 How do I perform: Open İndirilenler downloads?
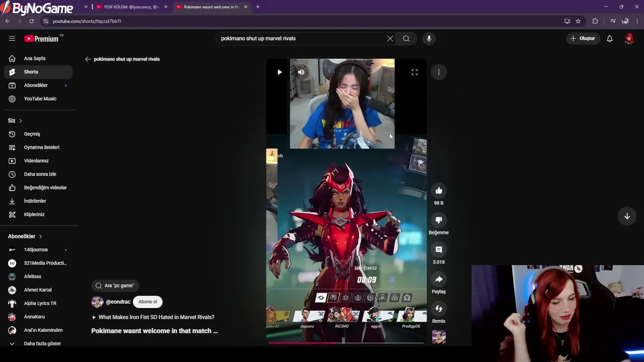point(38,201)
